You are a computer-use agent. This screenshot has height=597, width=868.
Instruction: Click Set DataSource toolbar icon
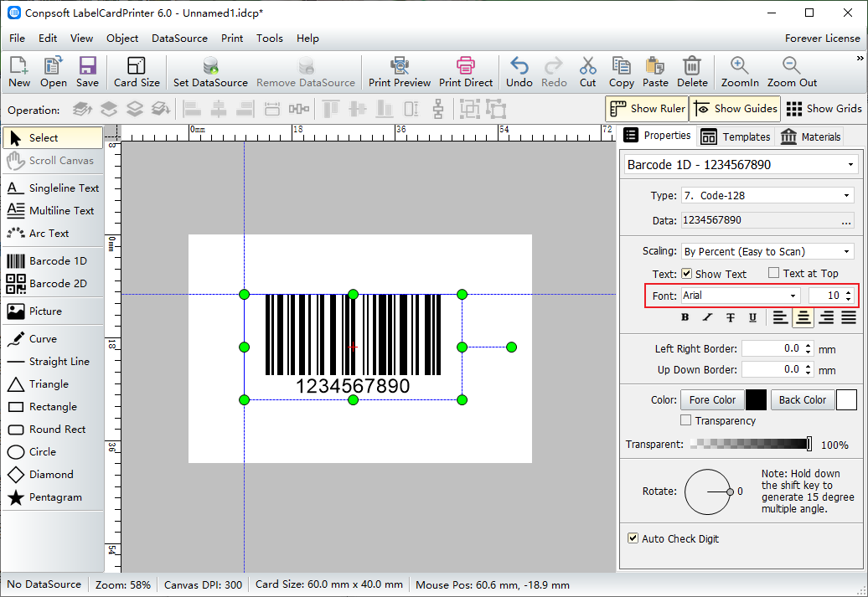tap(210, 72)
